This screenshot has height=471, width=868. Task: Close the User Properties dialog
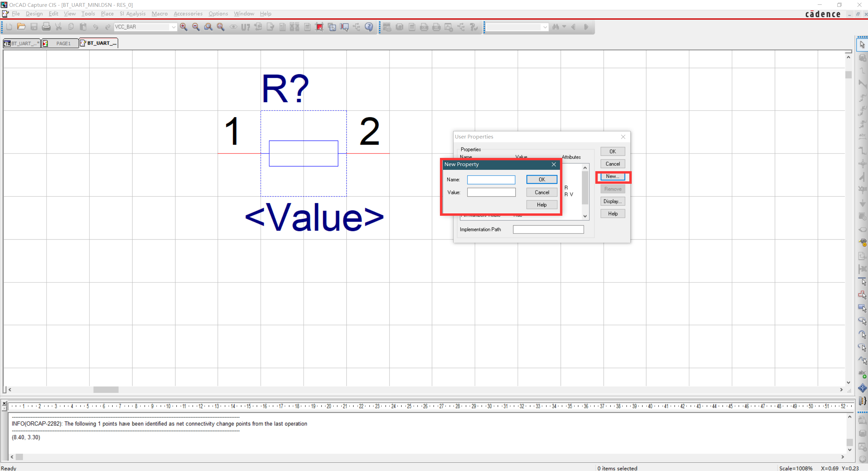pos(623,137)
